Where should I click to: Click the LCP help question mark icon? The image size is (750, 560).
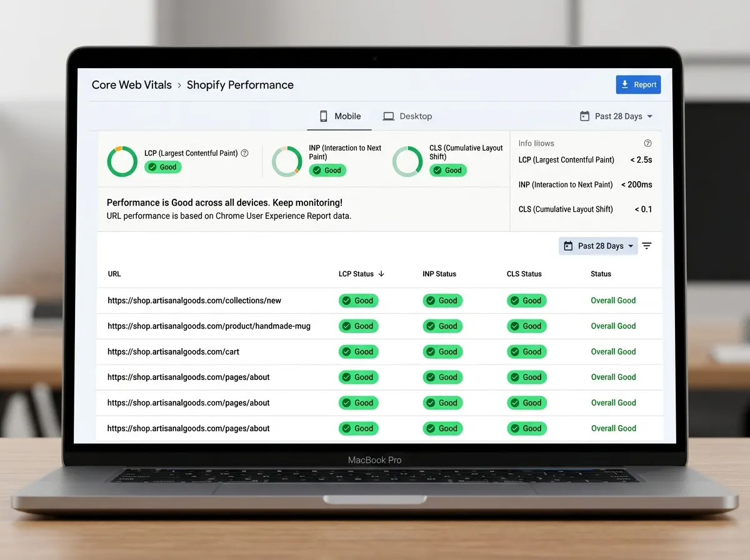[x=244, y=152]
